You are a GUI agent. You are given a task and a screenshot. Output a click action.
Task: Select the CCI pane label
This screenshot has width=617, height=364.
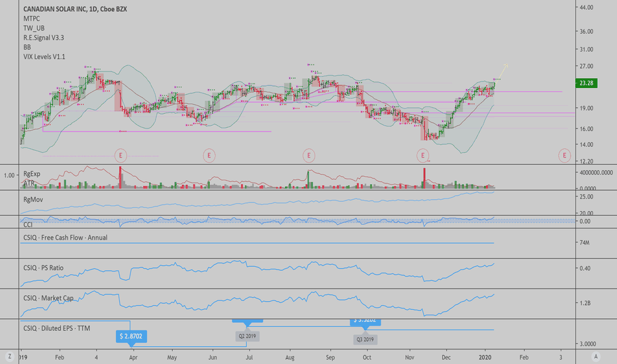click(x=28, y=225)
